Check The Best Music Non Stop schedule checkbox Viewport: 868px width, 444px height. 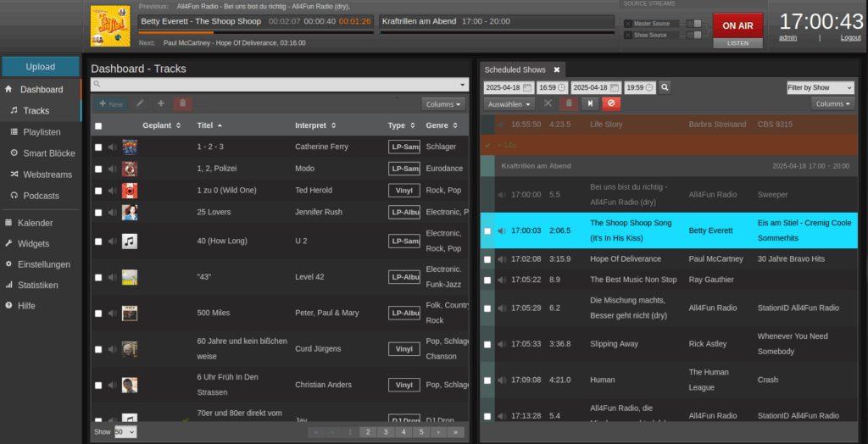click(487, 280)
